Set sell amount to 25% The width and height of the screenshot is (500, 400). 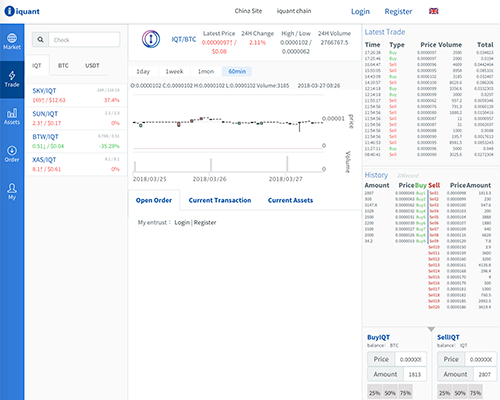(x=445, y=393)
